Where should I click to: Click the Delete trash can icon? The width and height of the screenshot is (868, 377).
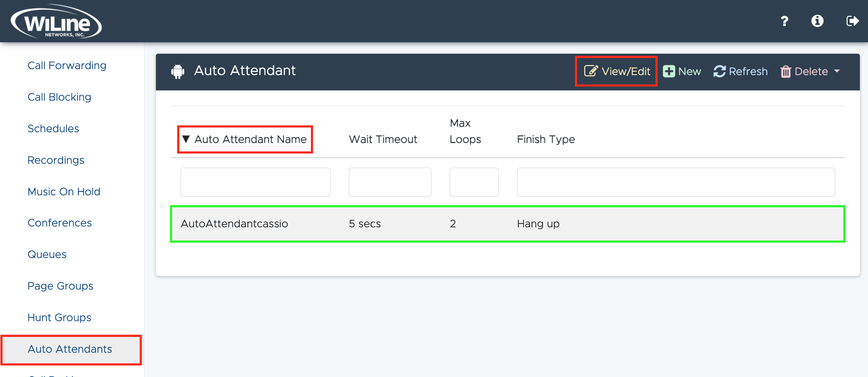(785, 71)
